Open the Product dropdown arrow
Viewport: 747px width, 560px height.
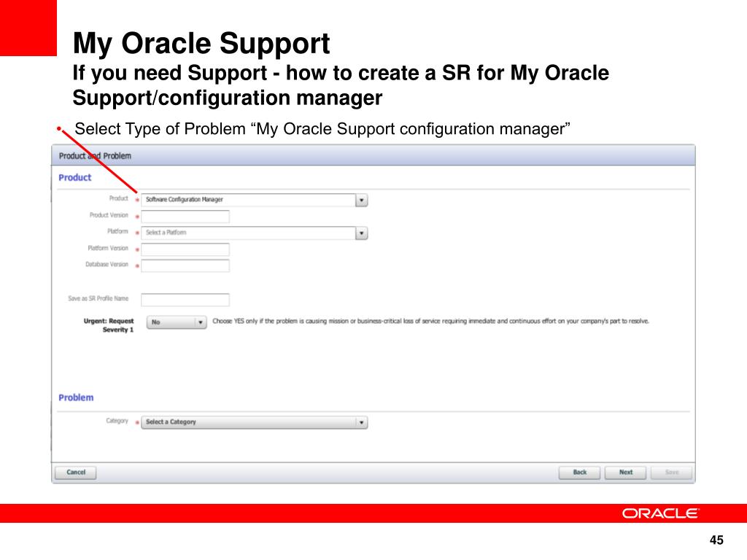[x=362, y=200]
